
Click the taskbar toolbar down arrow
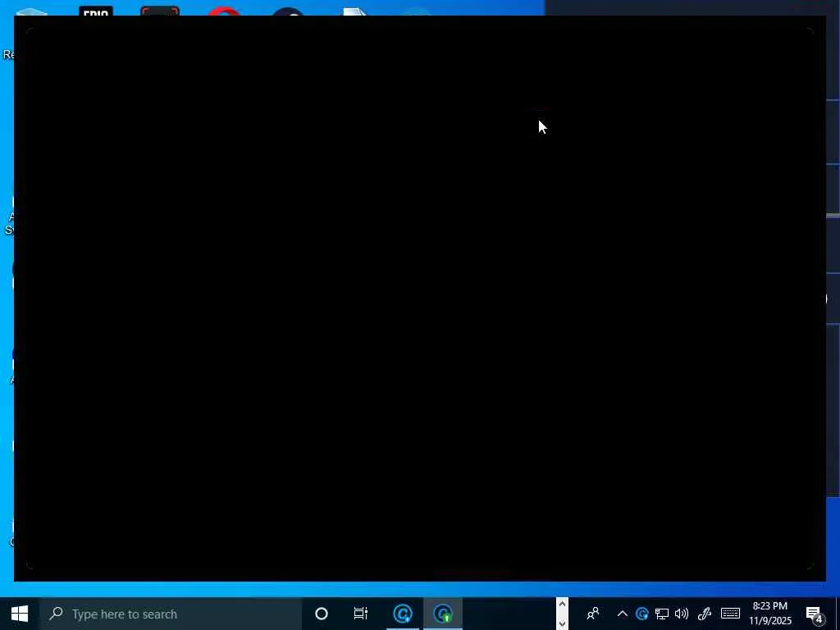(562, 623)
